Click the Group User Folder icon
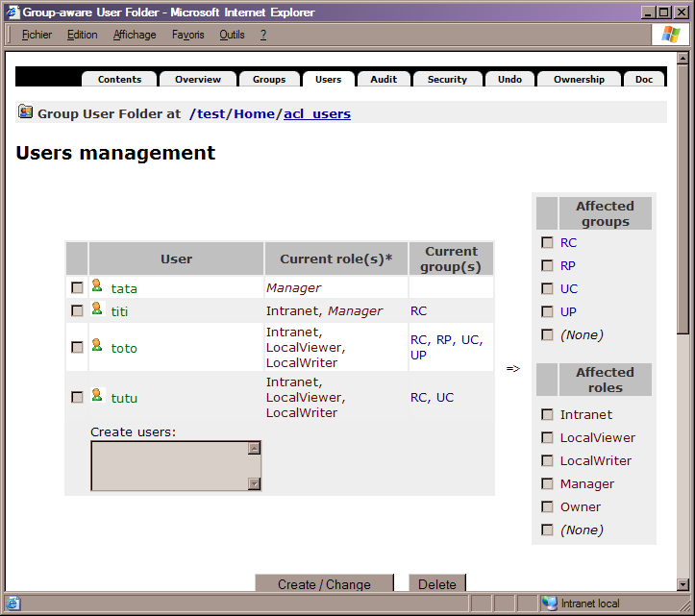 pos(26,112)
